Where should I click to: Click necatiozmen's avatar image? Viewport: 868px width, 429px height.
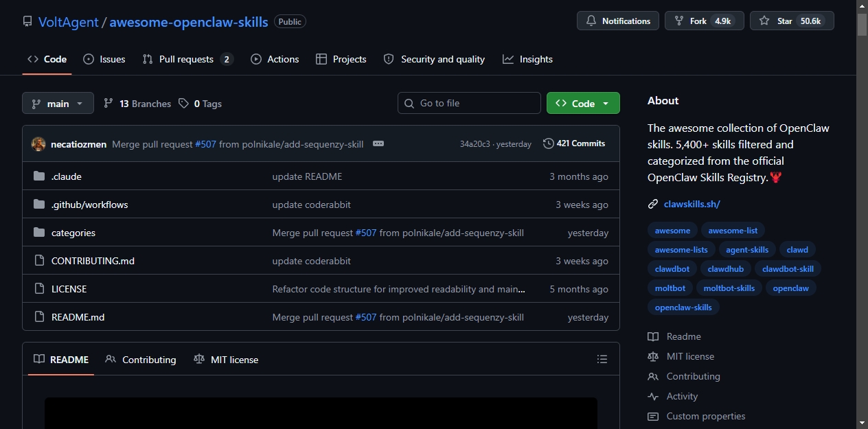pos(38,144)
